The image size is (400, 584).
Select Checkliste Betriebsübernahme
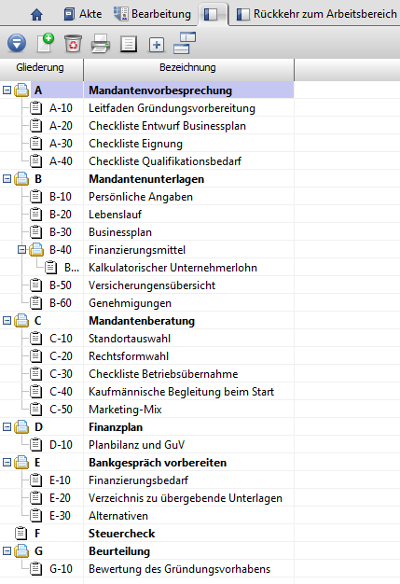[x=163, y=374]
